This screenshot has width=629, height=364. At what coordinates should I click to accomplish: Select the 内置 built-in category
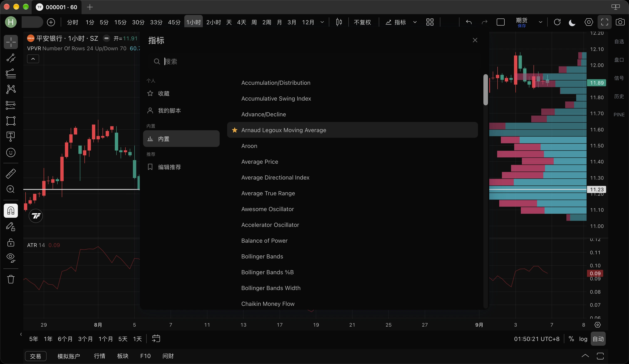click(181, 139)
